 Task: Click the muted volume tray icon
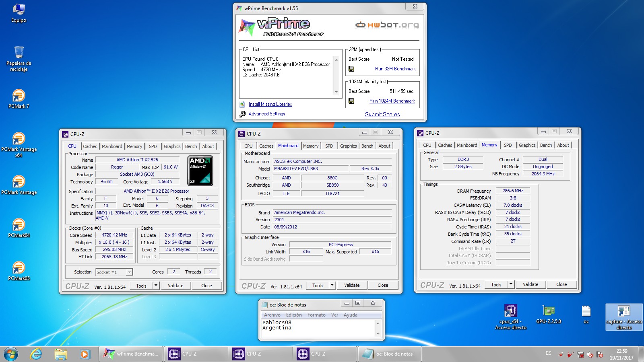590,354
